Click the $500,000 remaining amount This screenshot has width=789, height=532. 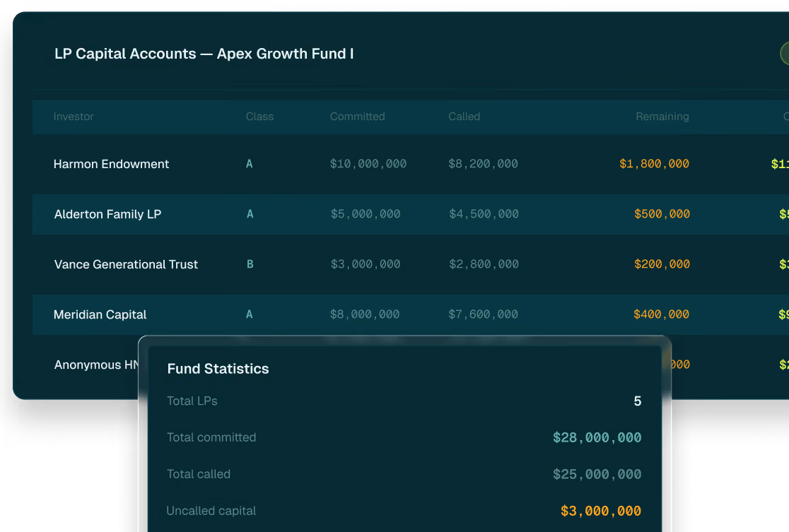click(662, 214)
